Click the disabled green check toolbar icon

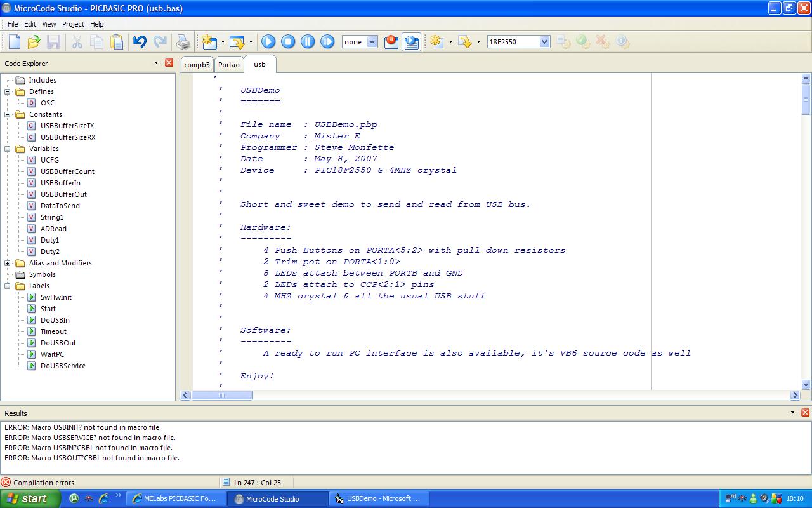pyautogui.click(x=583, y=42)
